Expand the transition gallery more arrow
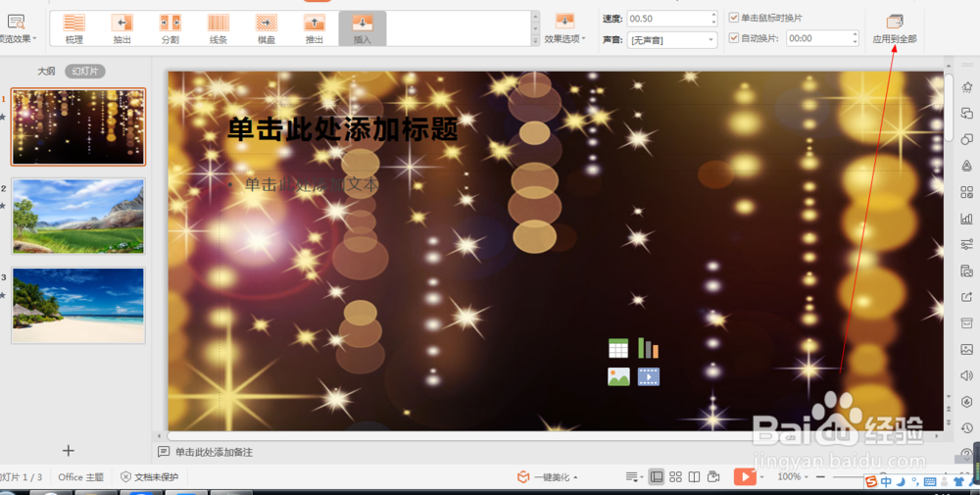 [x=536, y=40]
